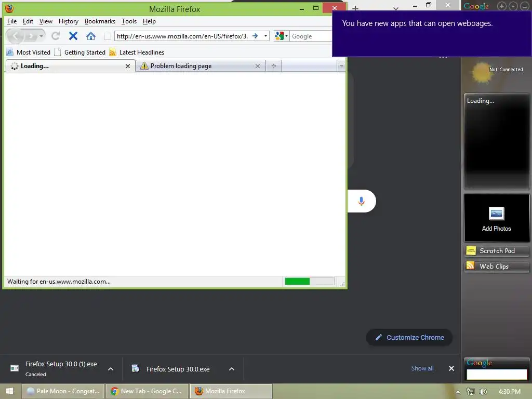Expand options for Firefox Setup 30.0 (1).exe
Image resolution: width=532 pixels, height=399 pixels.
coord(111,369)
